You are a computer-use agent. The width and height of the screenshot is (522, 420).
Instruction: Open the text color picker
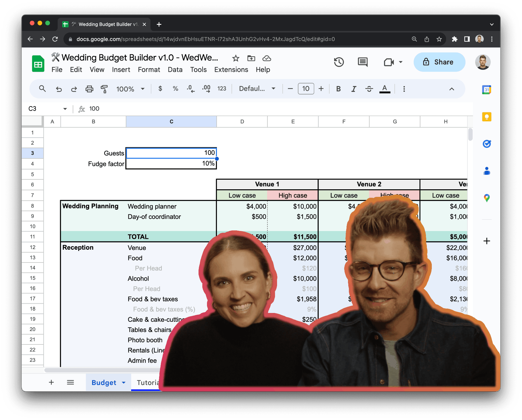385,89
